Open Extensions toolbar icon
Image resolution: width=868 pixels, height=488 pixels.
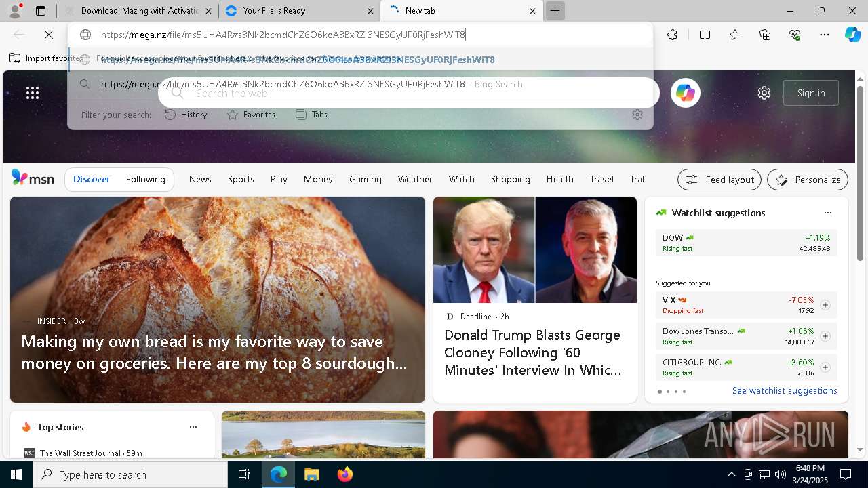pyautogui.click(x=672, y=35)
